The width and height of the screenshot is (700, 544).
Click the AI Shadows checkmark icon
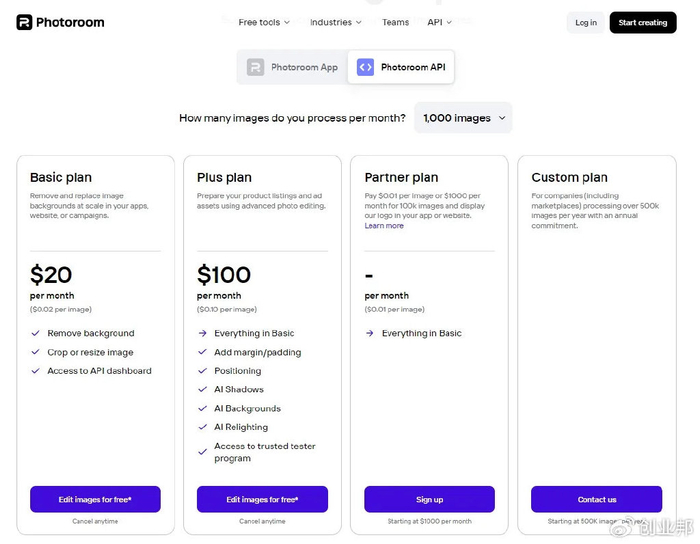point(203,389)
